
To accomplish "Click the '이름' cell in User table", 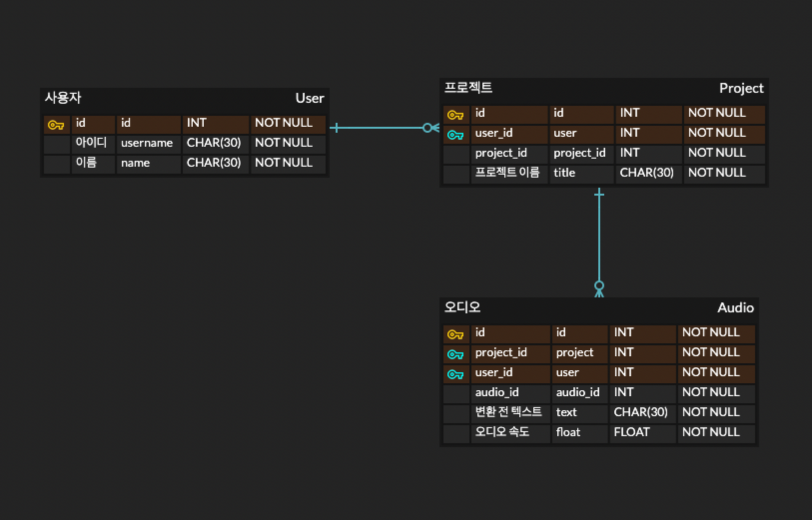I will pyautogui.click(x=93, y=163).
